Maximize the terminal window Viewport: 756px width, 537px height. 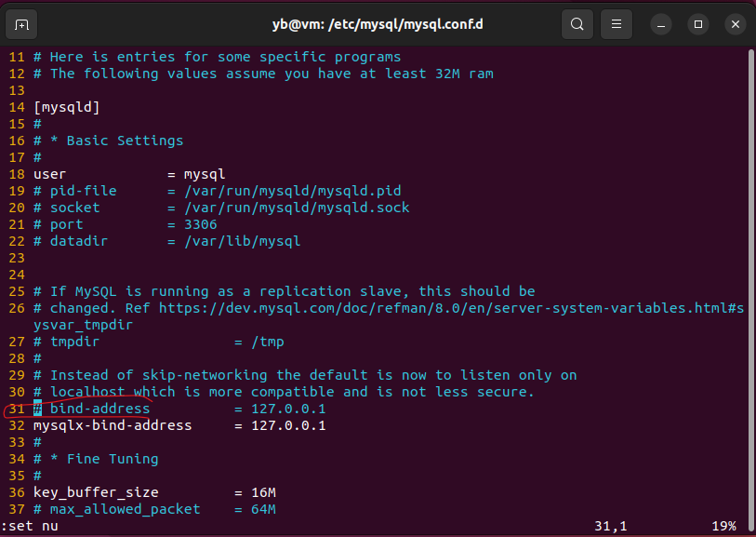698,24
